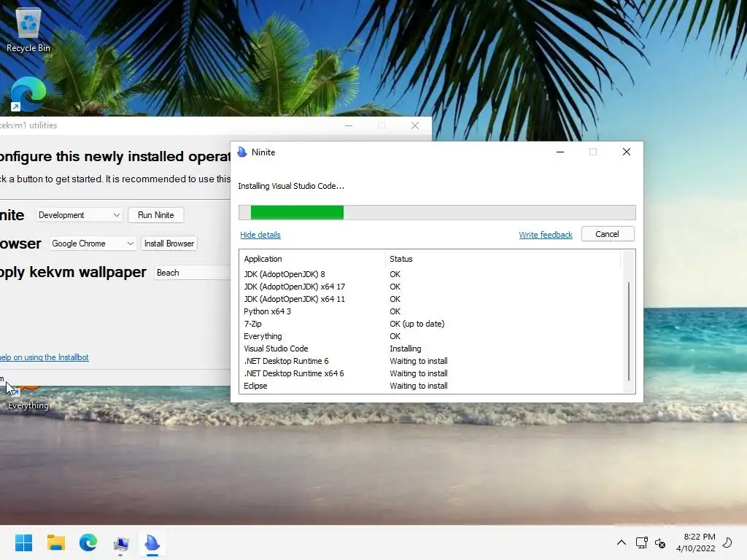Screen dimensions: 747x560
Task: Select the Everything row in the list
Action: [430, 336]
